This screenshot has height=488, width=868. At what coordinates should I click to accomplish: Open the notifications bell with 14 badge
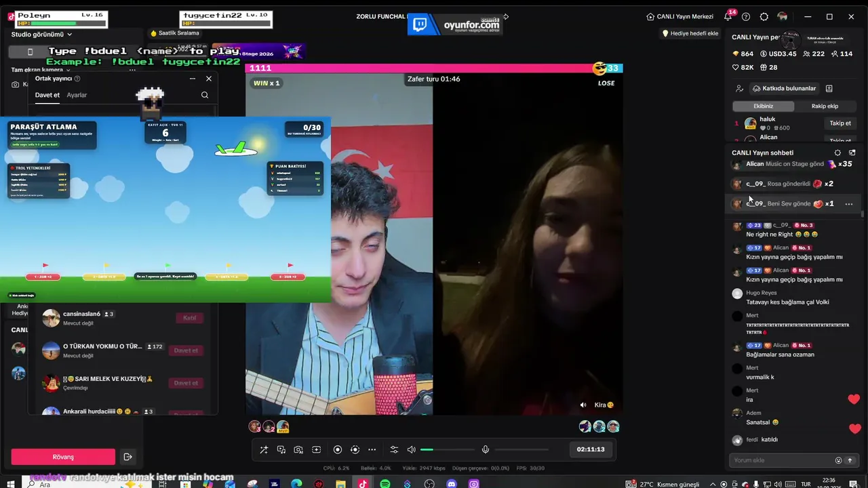point(728,16)
